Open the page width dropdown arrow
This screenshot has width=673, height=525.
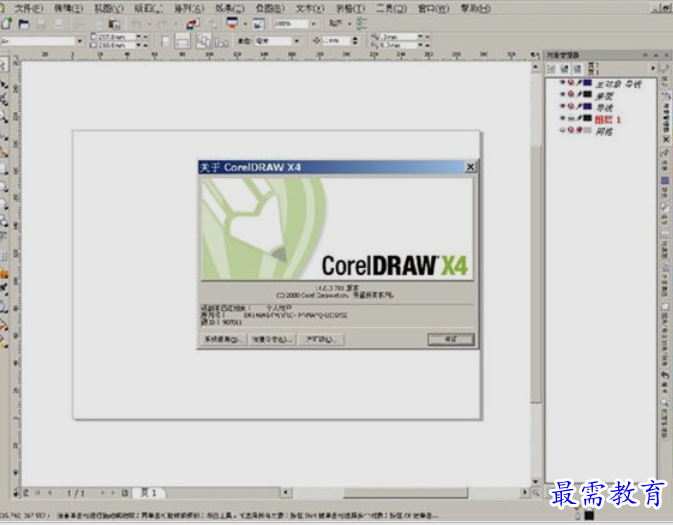coord(138,37)
